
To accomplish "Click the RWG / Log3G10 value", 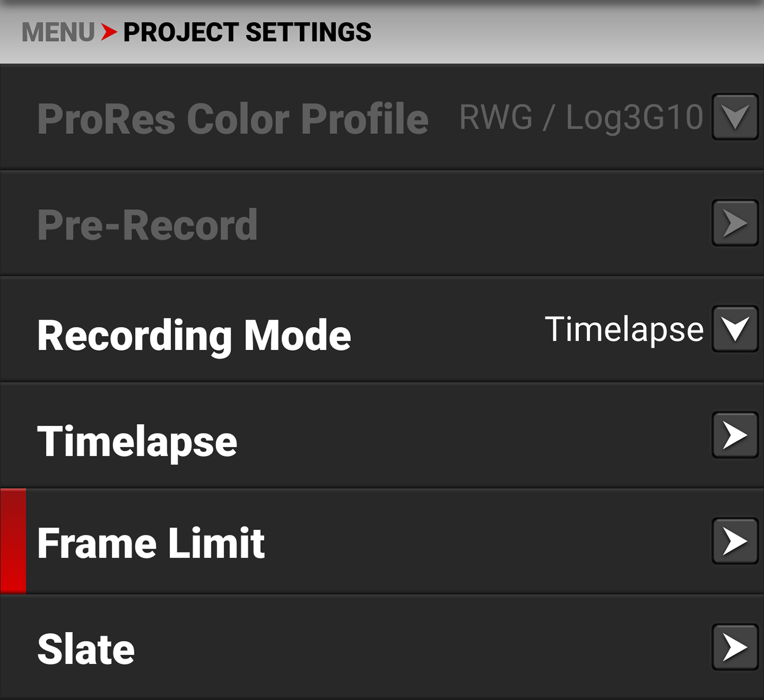I will point(581,118).
